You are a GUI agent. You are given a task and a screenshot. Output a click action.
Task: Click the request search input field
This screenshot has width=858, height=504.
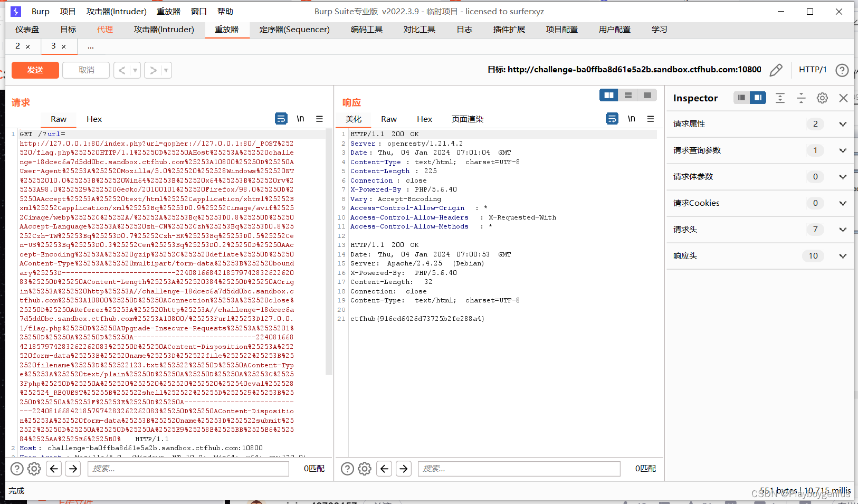click(x=188, y=469)
